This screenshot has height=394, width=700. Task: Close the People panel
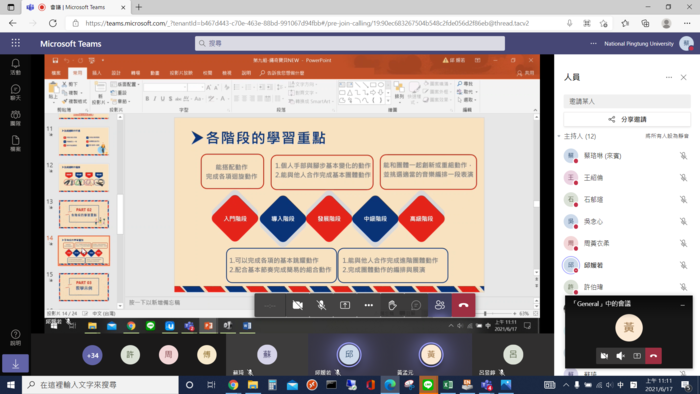(x=683, y=77)
